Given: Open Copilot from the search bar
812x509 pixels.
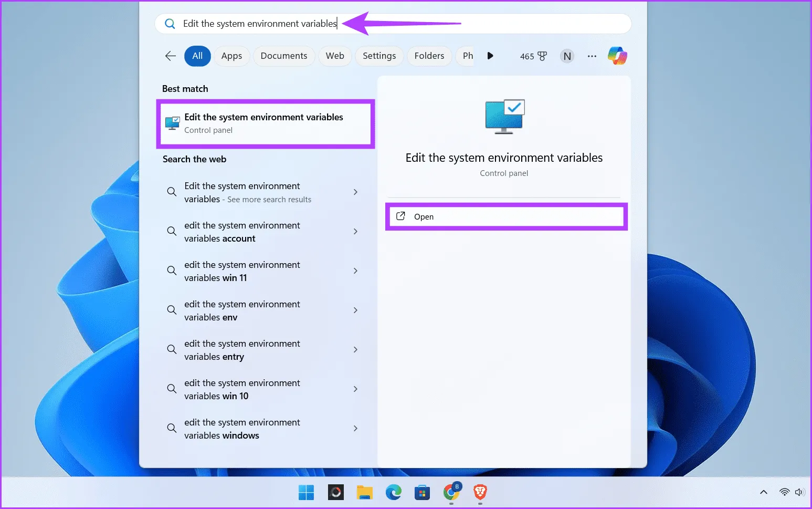Looking at the screenshot, I should pos(617,56).
